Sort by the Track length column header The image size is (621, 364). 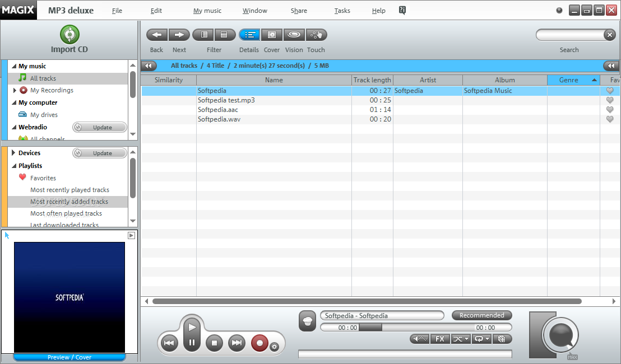372,80
